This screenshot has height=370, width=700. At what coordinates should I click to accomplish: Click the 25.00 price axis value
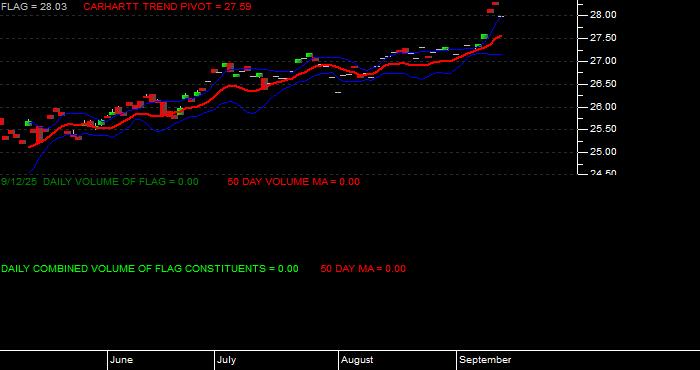[603, 152]
